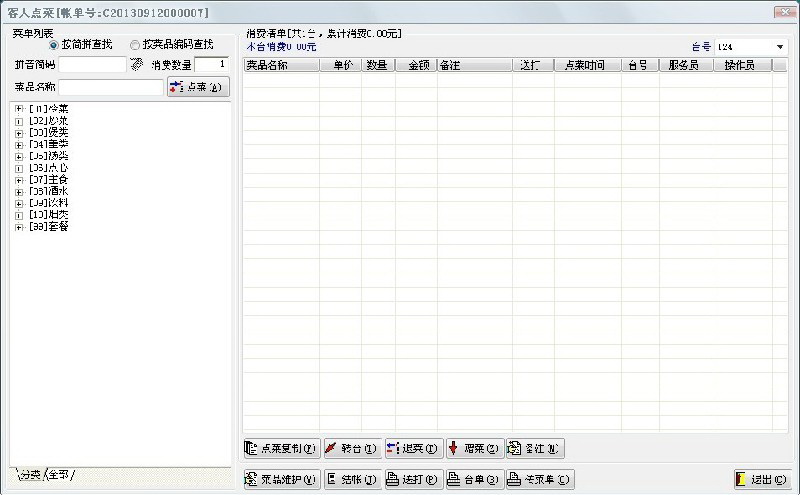The height and width of the screenshot is (495, 800).
Task: Click the 金额 column header
Action: 416,65
